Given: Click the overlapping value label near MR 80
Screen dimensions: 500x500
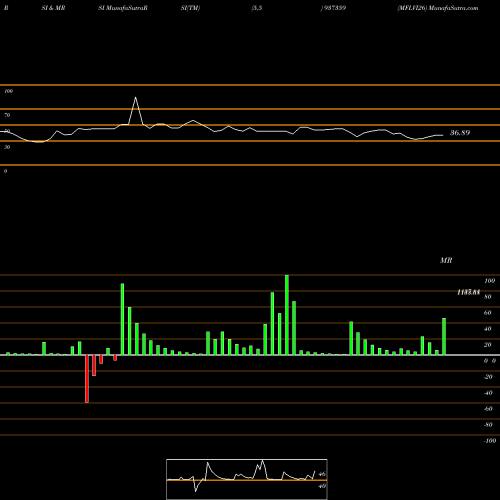Looking at the screenshot, I should click(x=469, y=292).
